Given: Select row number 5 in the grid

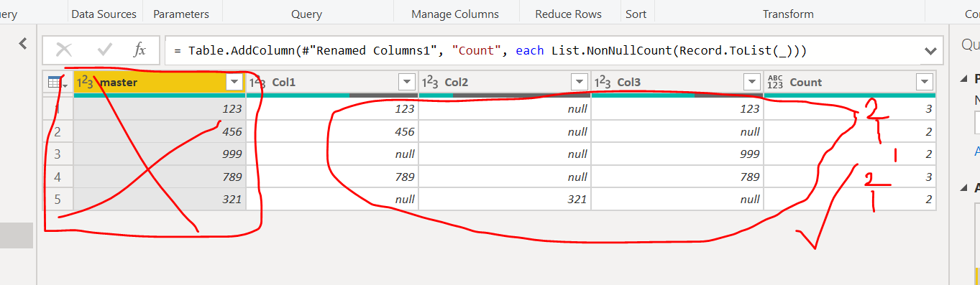Looking at the screenshot, I should coord(58,200).
